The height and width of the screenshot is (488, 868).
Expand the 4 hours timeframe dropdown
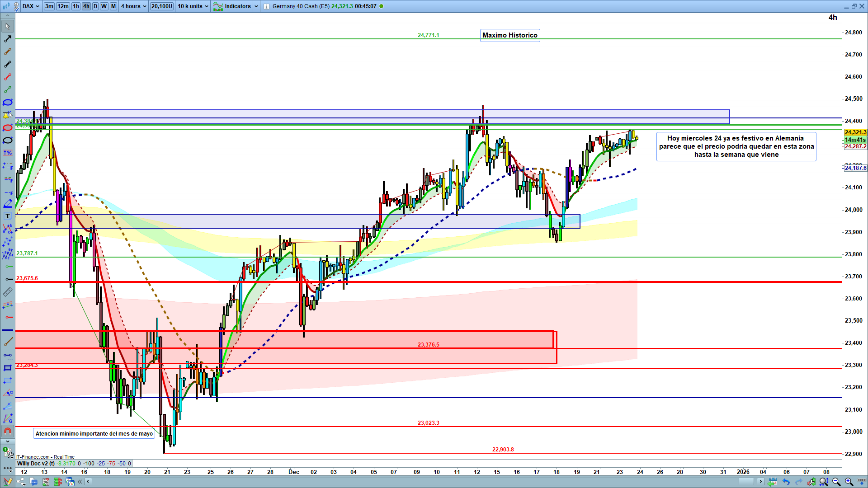[x=133, y=6]
